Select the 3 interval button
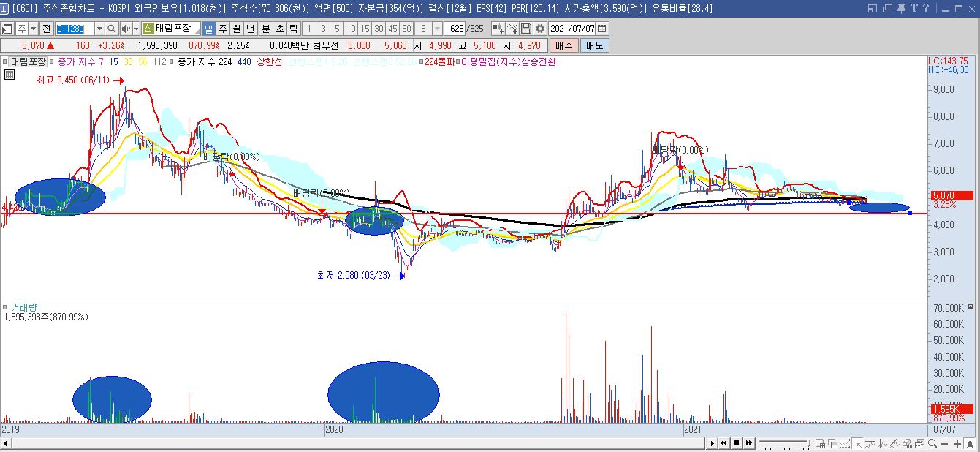Image resolution: width=980 pixels, height=452 pixels. (323, 29)
